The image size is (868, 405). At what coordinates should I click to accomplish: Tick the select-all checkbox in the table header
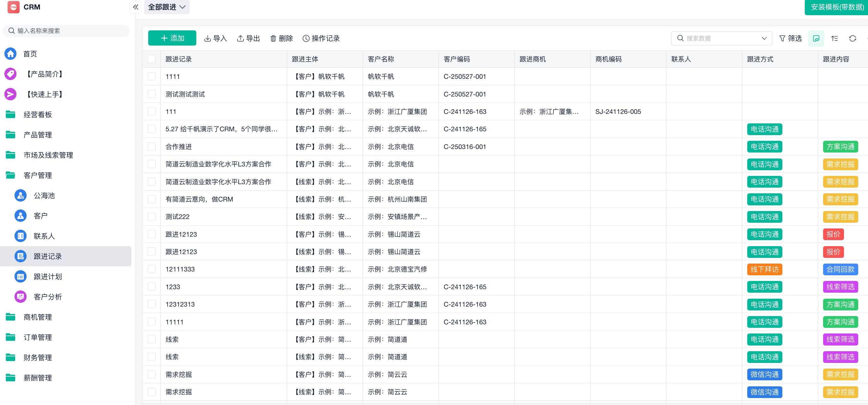(151, 59)
